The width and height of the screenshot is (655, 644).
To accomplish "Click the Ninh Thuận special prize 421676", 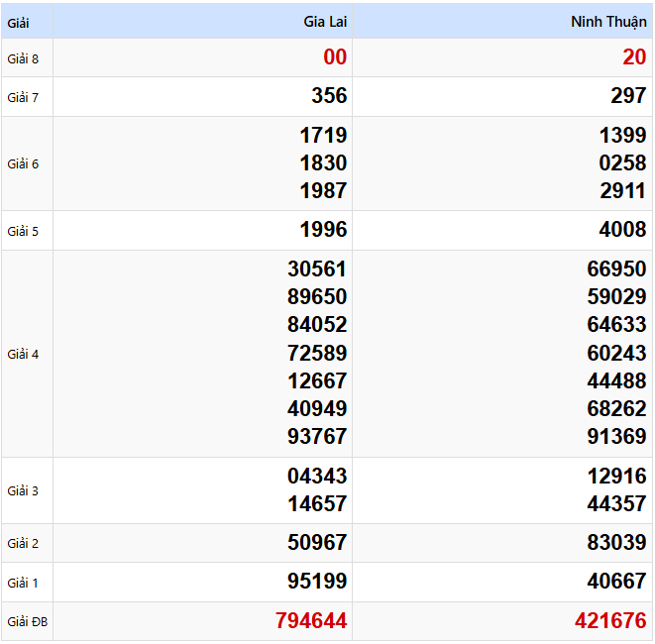I will point(610,621).
